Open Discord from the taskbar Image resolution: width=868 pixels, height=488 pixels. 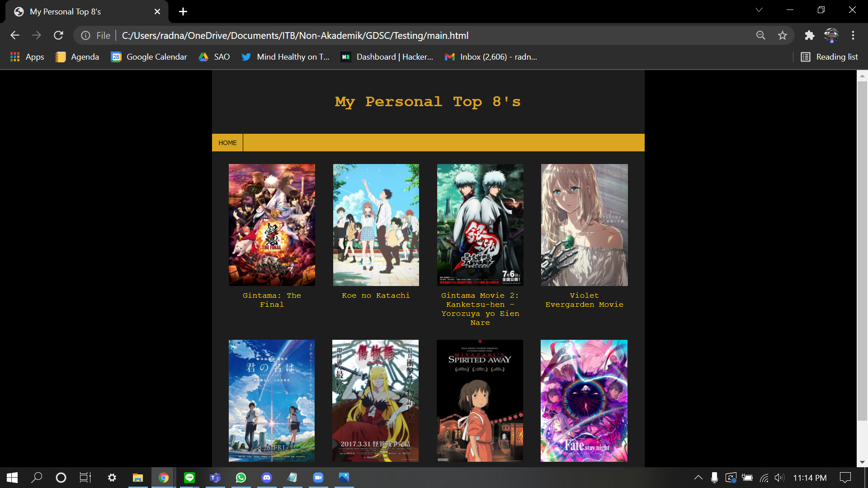click(267, 478)
